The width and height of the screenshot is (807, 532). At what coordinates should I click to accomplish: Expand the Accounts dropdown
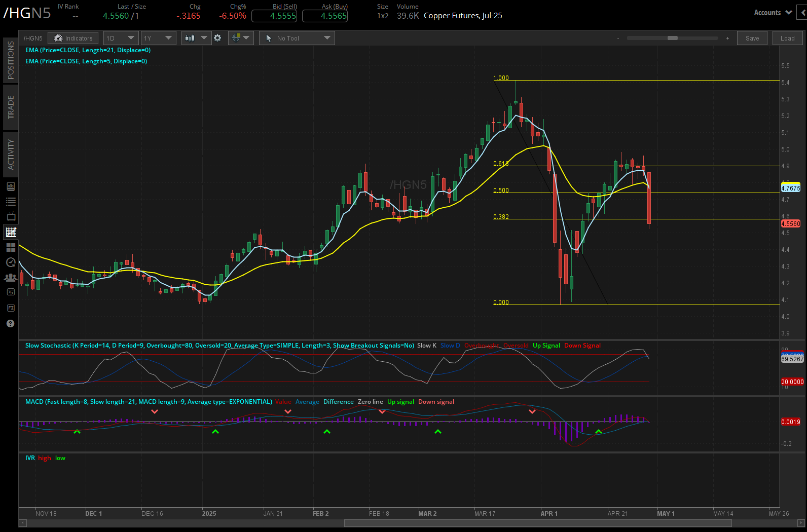(x=773, y=13)
